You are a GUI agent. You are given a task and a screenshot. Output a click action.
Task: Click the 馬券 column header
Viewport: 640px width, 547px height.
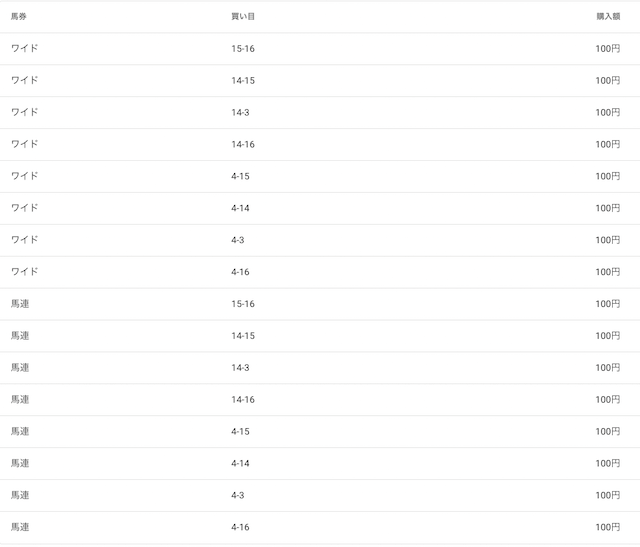[19, 16]
